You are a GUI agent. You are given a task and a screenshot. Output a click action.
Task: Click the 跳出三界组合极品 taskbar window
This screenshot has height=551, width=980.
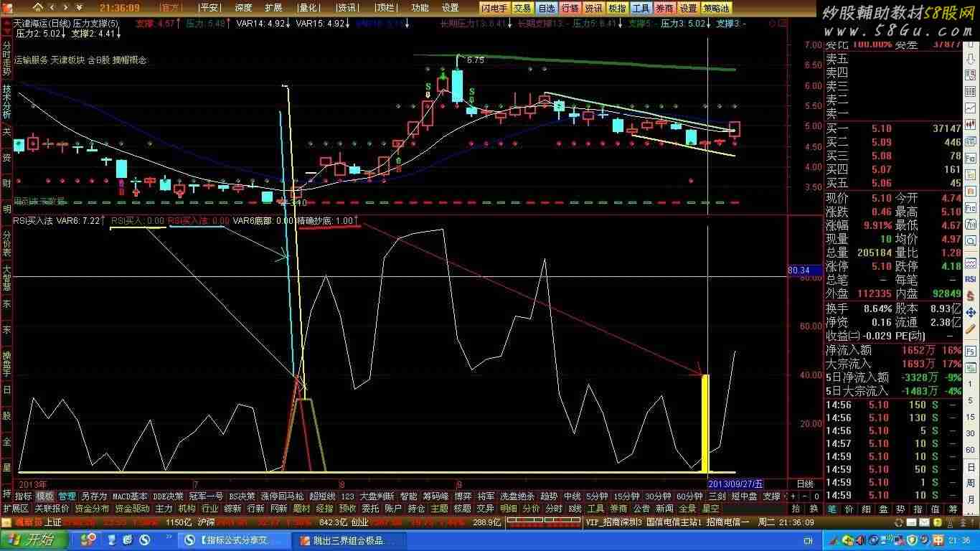[349, 540]
